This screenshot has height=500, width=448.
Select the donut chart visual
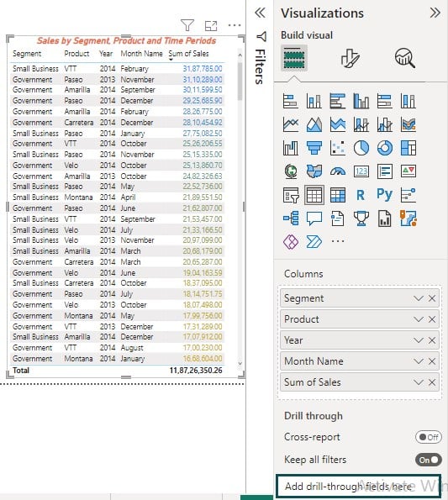385,148
